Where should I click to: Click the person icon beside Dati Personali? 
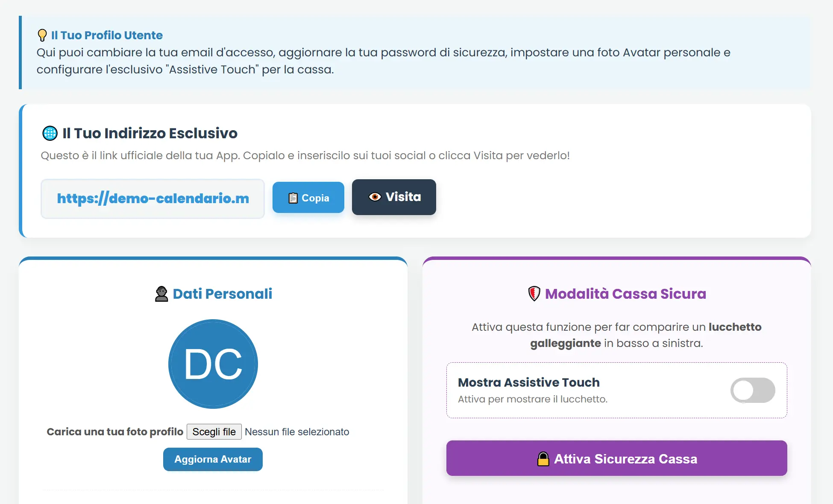click(x=161, y=294)
